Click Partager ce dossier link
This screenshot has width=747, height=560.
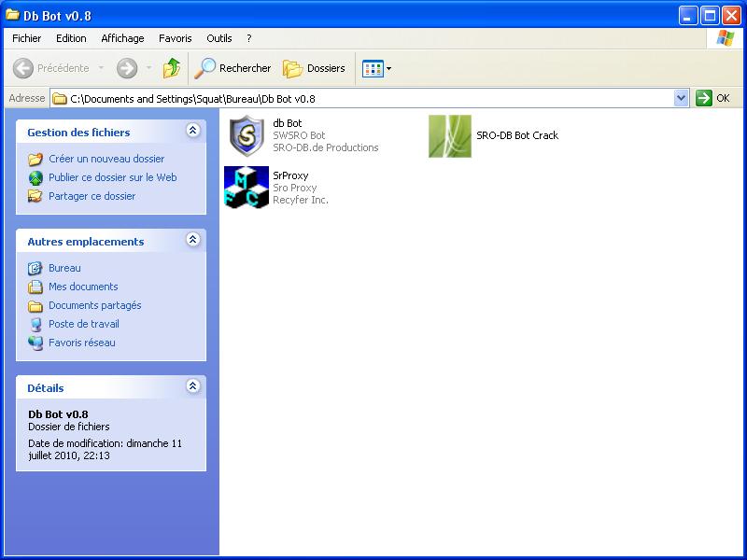coord(92,196)
